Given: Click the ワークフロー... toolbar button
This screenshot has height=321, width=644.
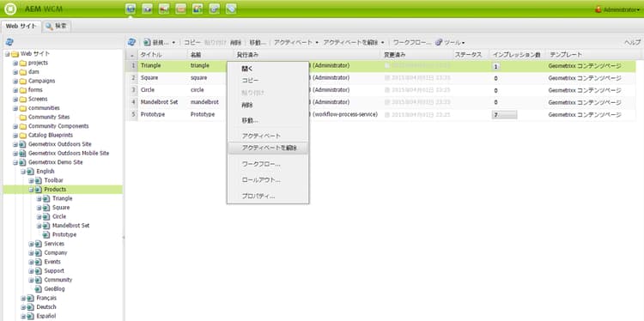Looking at the screenshot, I should 412,42.
